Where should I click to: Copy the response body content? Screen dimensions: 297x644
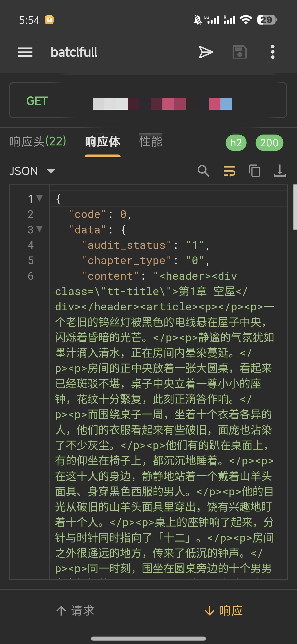[254, 171]
